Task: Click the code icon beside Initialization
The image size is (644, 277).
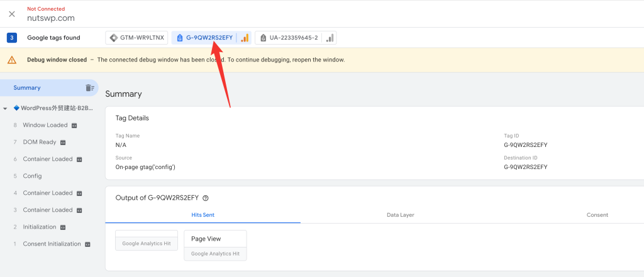Action: click(63, 227)
